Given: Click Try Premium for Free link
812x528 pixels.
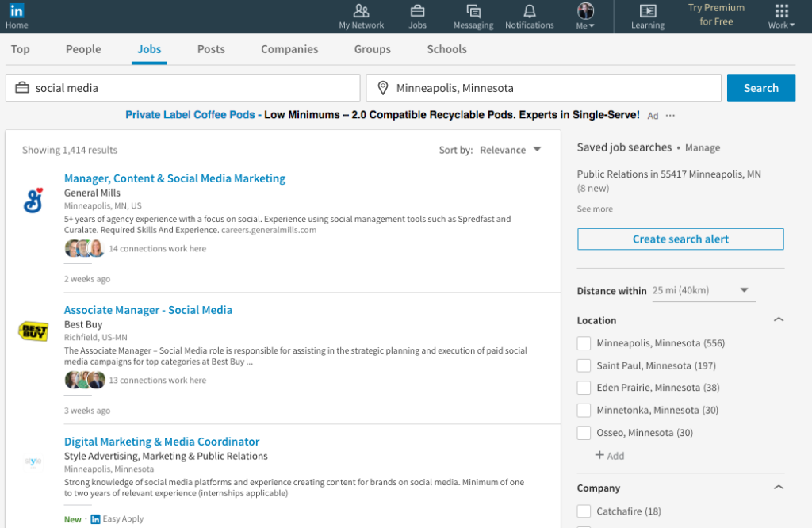Looking at the screenshot, I should [x=716, y=14].
